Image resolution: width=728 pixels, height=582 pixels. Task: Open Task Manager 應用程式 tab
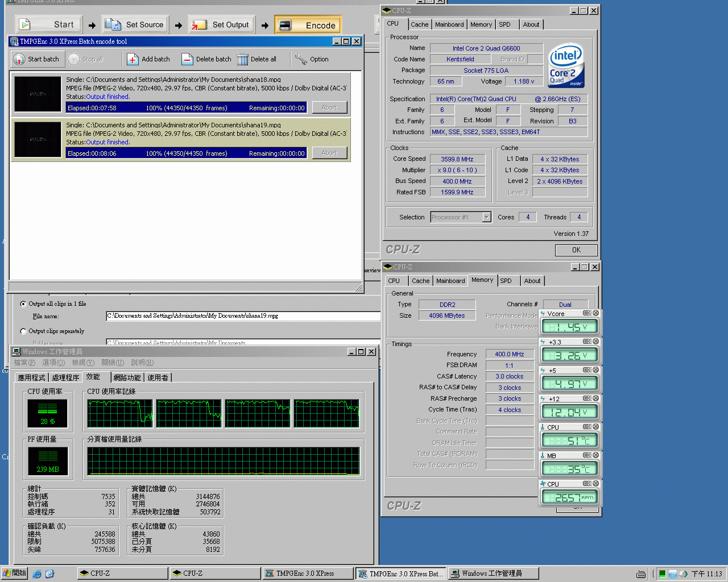tap(31, 377)
